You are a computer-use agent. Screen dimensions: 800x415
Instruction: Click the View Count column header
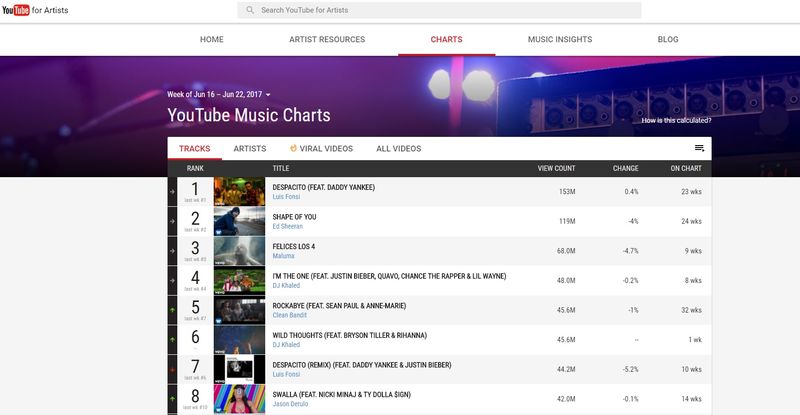(x=556, y=168)
